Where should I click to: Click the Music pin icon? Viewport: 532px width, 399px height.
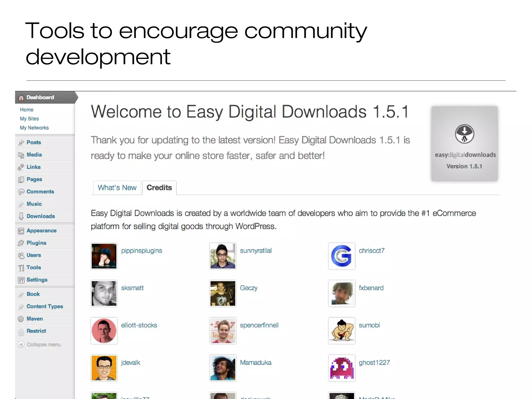coord(21,204)
